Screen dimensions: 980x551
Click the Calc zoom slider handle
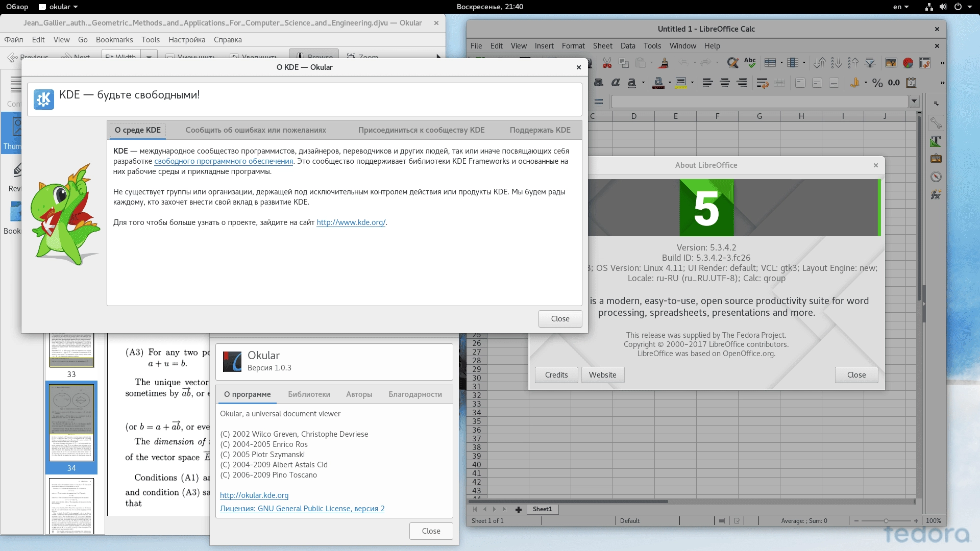pos(886,521)
